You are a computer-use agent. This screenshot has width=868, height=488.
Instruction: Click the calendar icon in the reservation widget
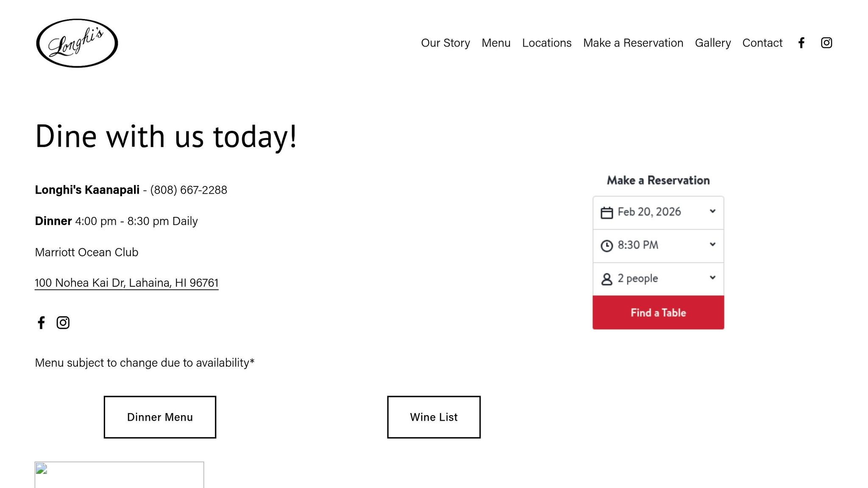coord(606,213)
